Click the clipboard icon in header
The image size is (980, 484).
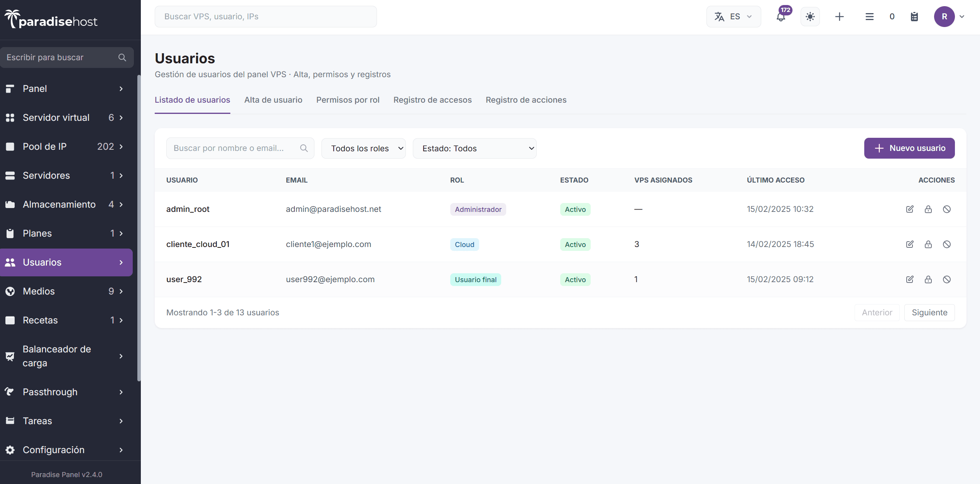(x=914, y=17)
